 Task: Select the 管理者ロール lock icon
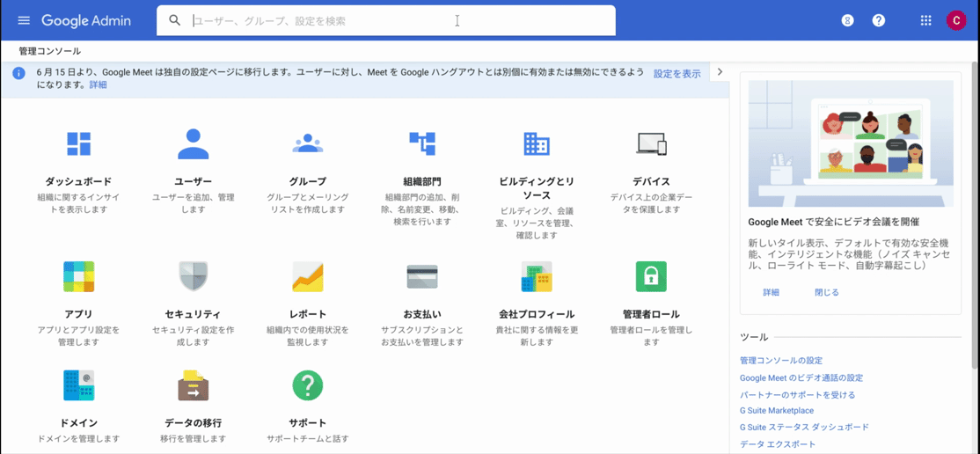click(651, 276)
